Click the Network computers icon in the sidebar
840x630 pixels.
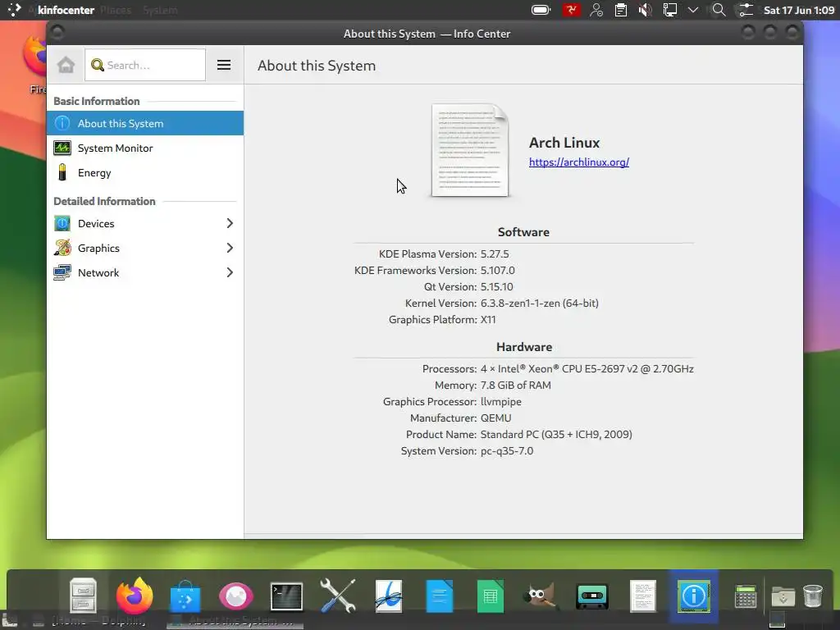pos(62,272)
